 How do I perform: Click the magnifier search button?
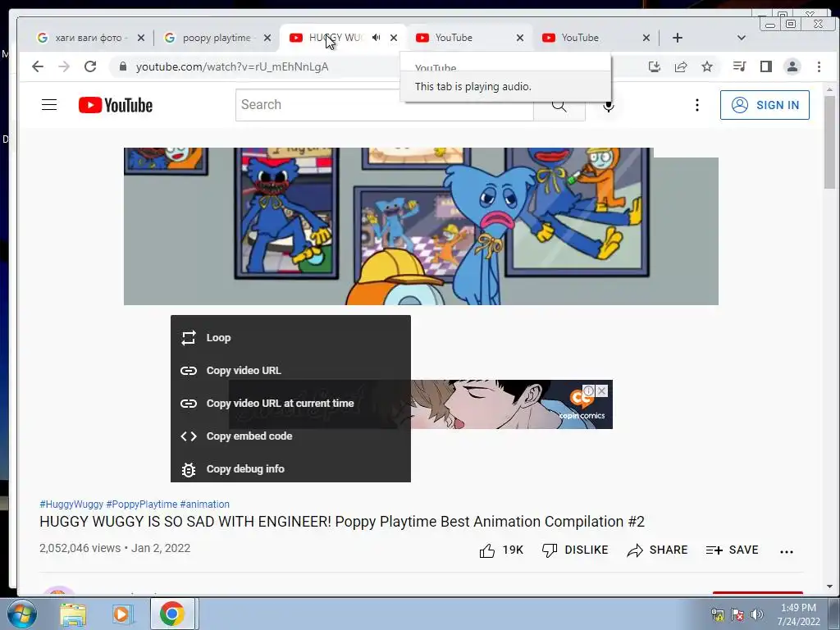pos(559,105)
